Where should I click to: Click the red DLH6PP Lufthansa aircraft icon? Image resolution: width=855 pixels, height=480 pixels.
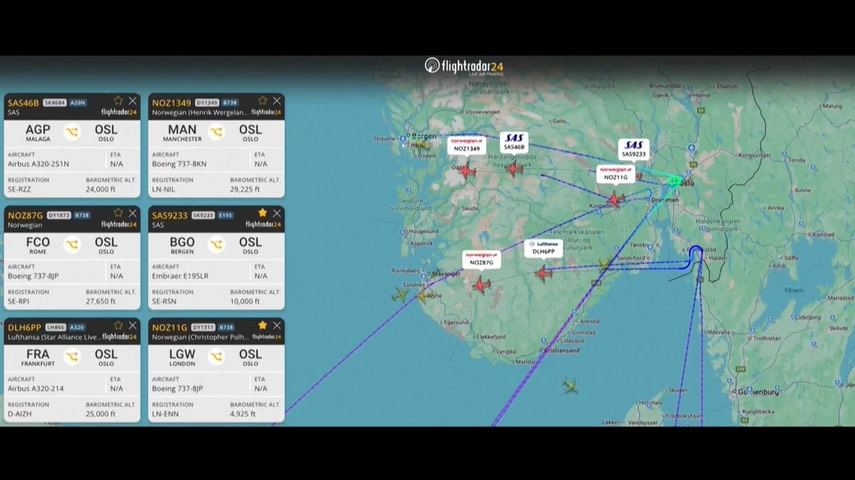(x=543, y=272)
